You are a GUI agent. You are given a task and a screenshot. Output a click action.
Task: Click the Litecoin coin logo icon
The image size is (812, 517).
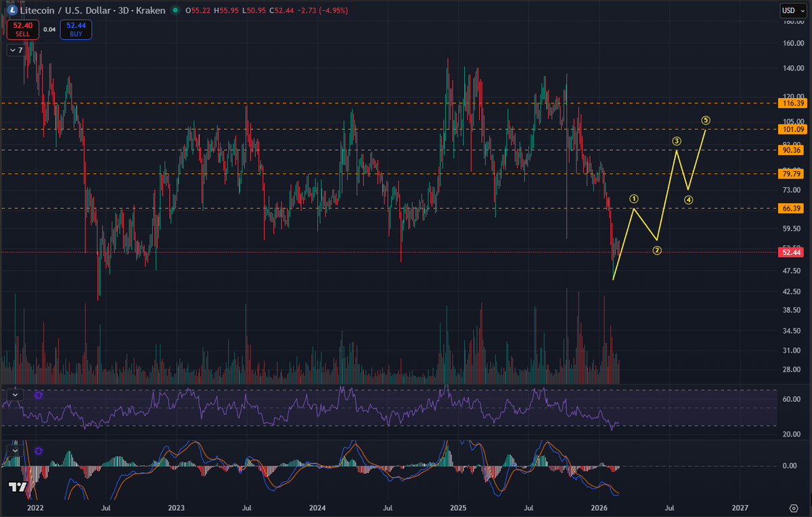click(11, 10)
